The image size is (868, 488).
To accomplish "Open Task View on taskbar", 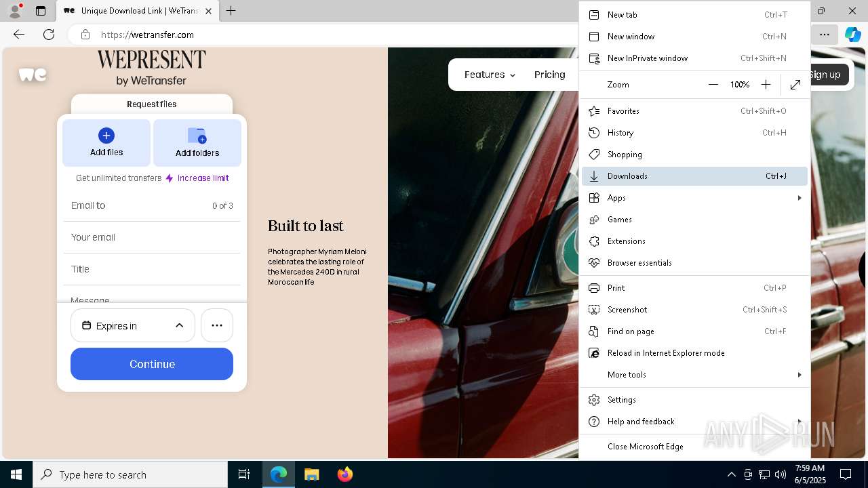I will click(x=244, y=474).
